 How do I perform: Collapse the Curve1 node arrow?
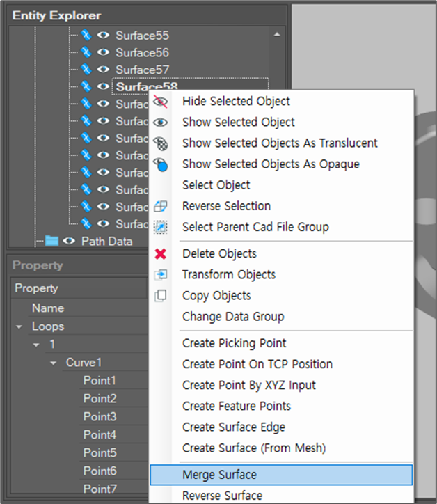tap(54, 363)
